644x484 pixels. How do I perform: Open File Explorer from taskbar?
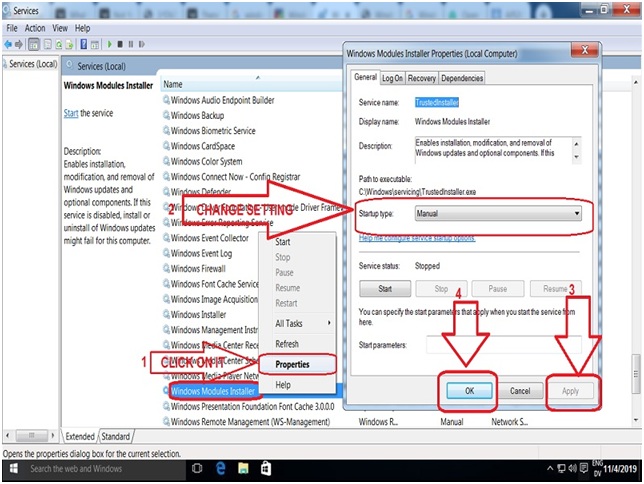coord(243,468)
